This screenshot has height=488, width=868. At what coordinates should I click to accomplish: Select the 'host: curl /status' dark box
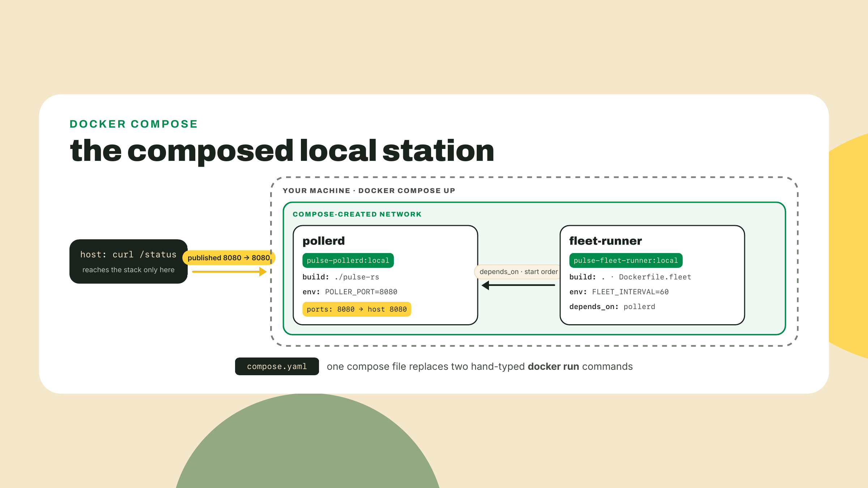[x=128, y=261]
